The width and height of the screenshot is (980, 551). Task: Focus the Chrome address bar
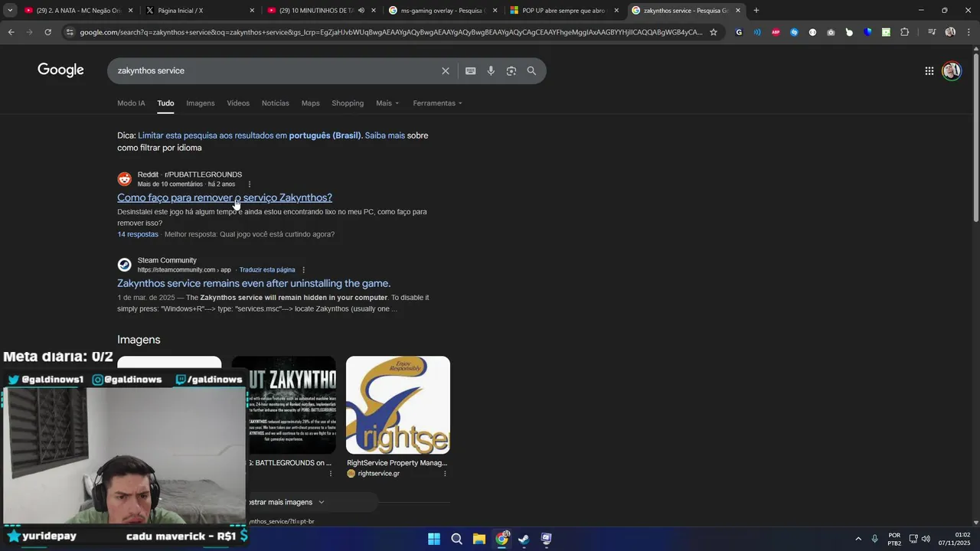pos(390,32)
